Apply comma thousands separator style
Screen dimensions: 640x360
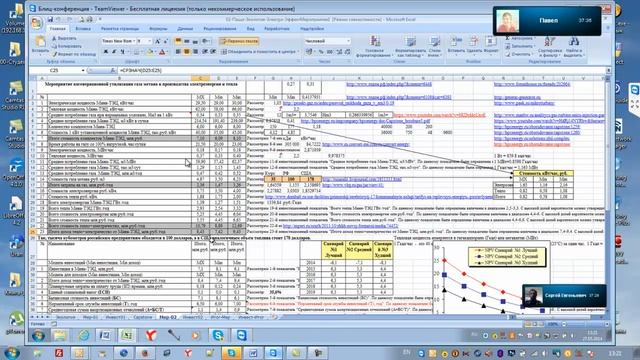pos(329,52)
